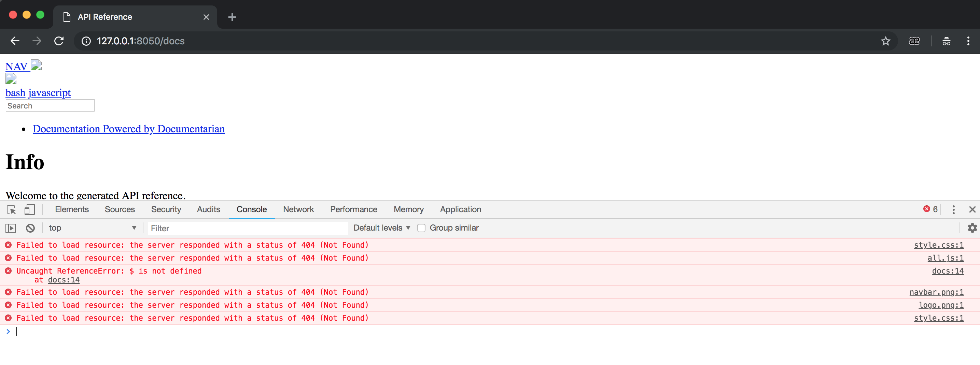Clear the console output
980x365 pixels.
coord(30,228)
